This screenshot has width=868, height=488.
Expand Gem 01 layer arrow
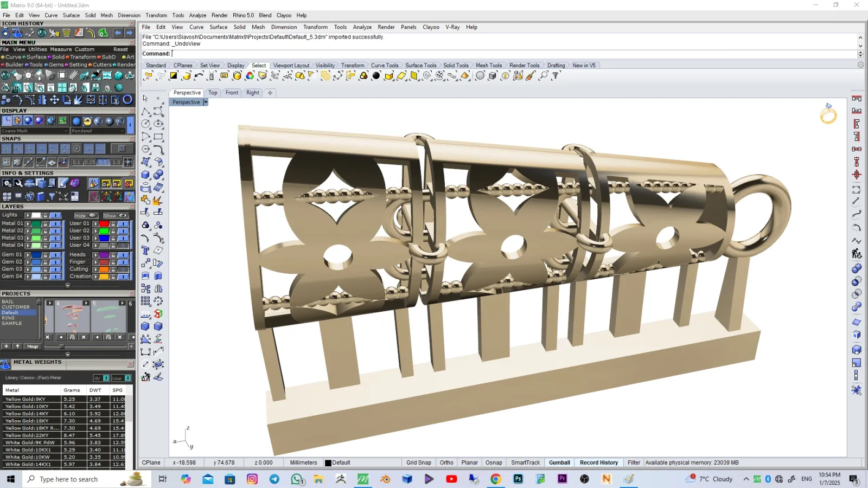[x=28, y=254]
